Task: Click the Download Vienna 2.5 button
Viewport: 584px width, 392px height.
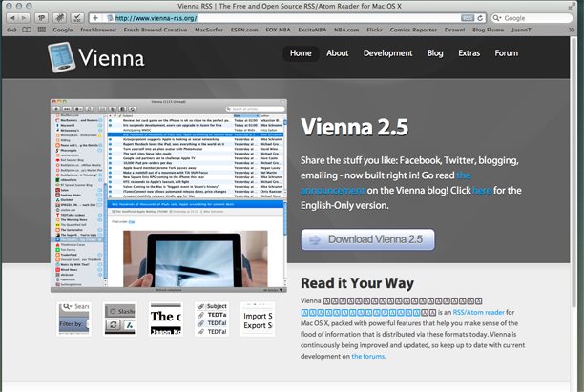Action: click(x=367, y=239)
